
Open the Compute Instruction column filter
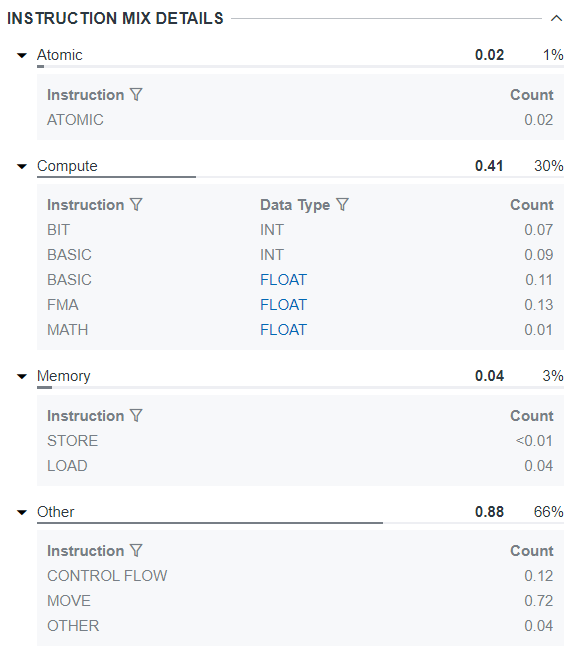pos(136,205)
